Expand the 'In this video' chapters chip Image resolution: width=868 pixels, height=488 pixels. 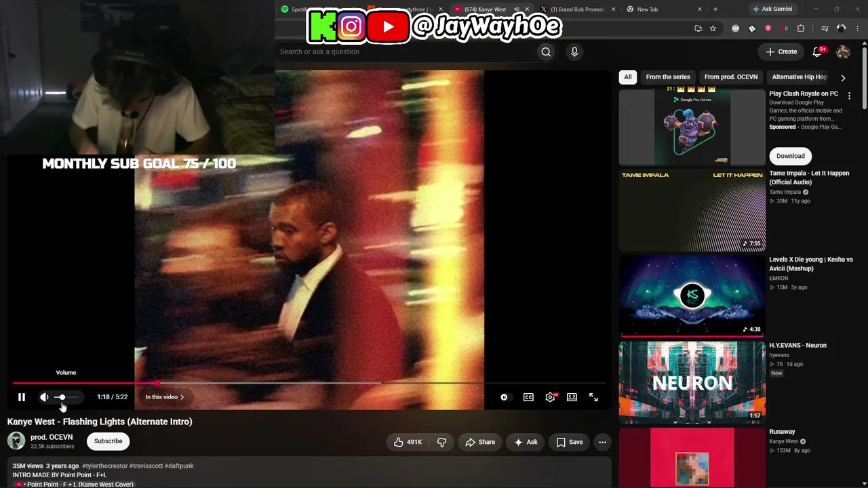(165, 397)
